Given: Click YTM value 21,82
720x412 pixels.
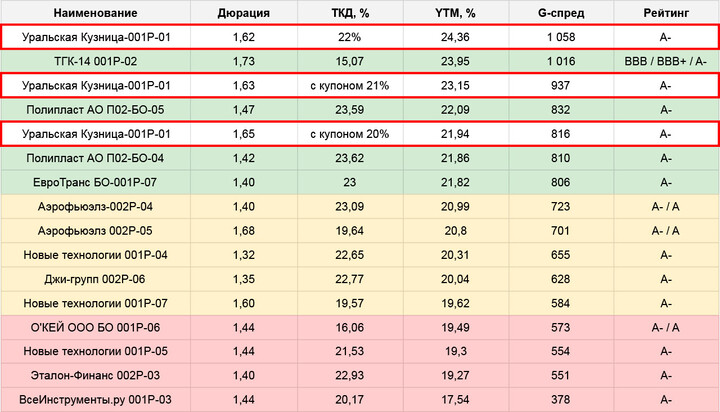Looking at the screenshot, I should point(455,182).
